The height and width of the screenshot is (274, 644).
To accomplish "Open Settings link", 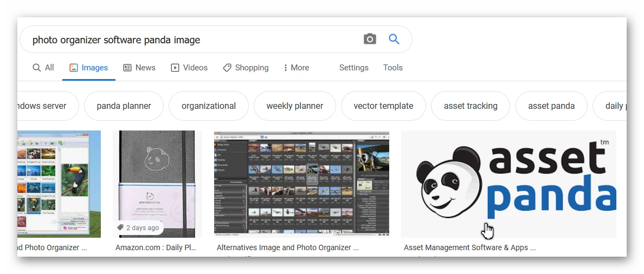I will coord(353,68).
